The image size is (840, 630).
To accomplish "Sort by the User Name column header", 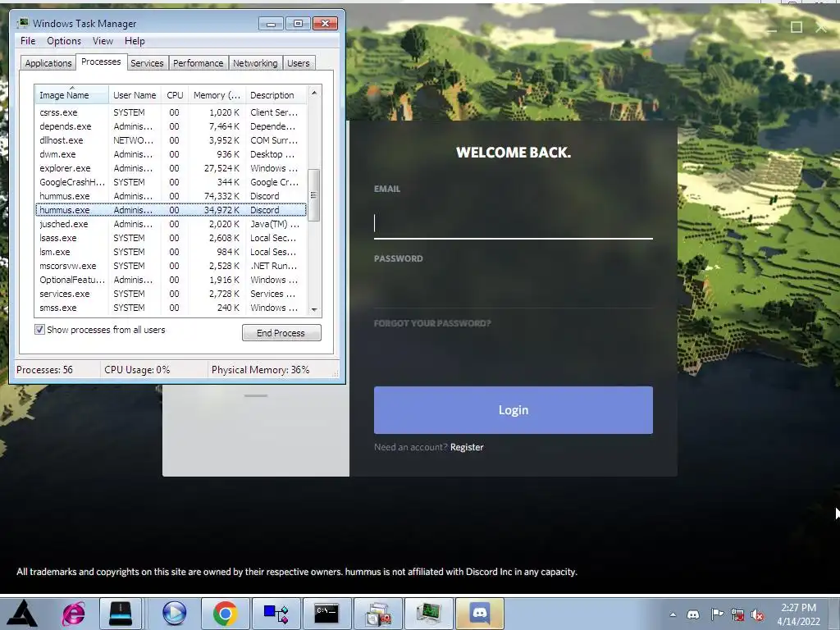I will coord(135,95).
